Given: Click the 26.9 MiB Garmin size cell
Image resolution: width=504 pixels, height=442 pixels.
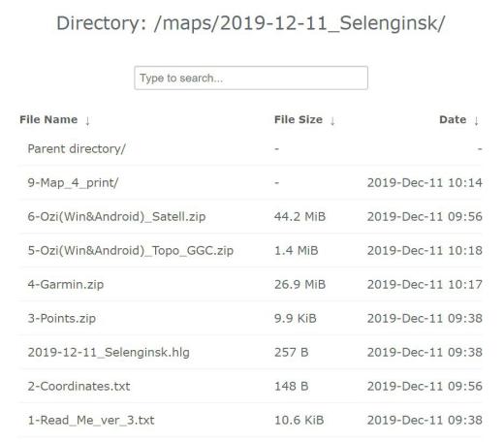Looking at the screenshot, I should pos(299,285).
